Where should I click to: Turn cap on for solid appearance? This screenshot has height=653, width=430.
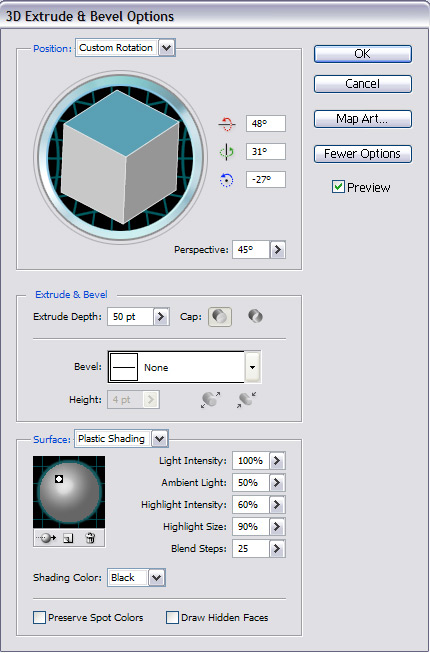point(220,317)
